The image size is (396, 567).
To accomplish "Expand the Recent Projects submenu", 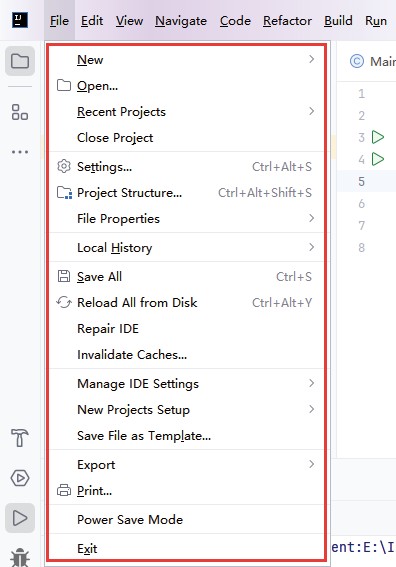I will click(x=186, y=112).
